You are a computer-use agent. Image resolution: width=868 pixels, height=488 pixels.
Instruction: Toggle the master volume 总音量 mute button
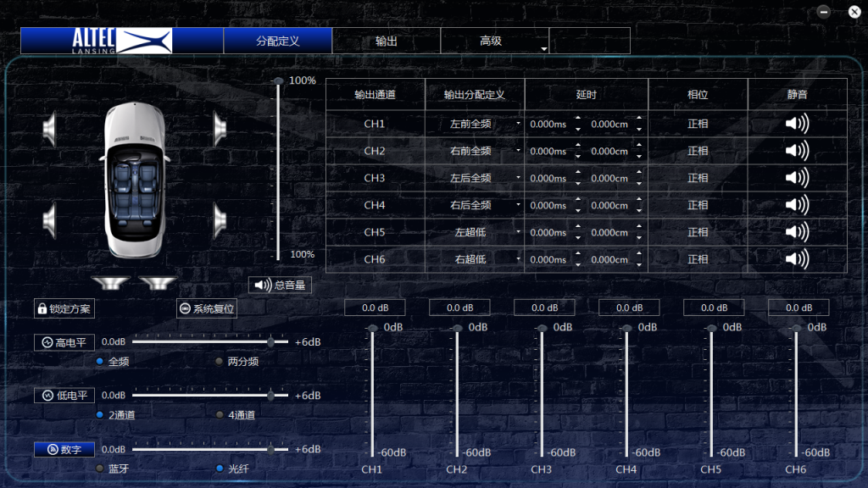coord(280,285)
